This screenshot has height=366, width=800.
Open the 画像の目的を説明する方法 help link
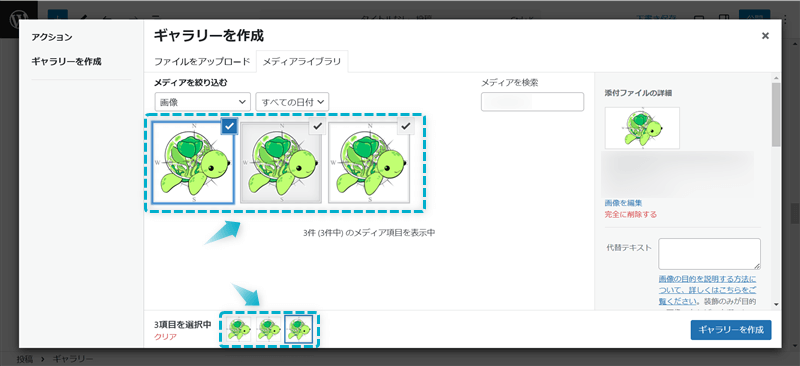(708, 290)
